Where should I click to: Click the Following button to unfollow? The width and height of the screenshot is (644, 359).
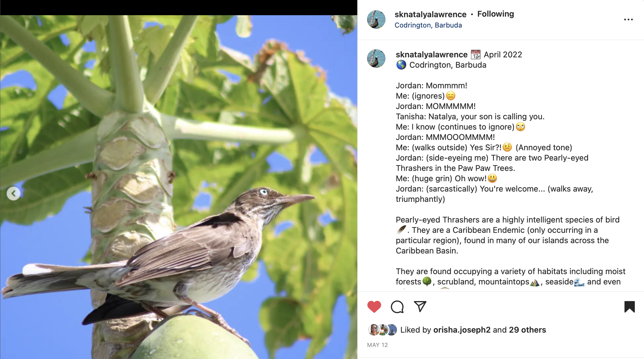pos(496,14)
